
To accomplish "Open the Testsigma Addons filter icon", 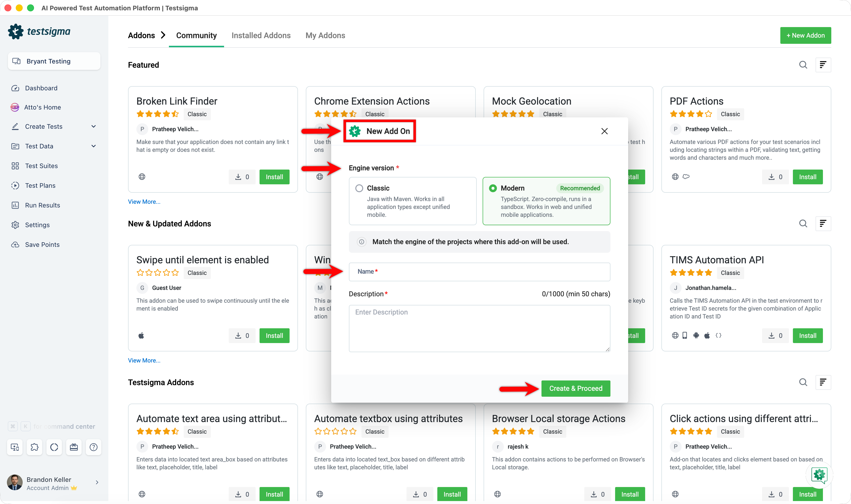I will [x=823, y=382].
